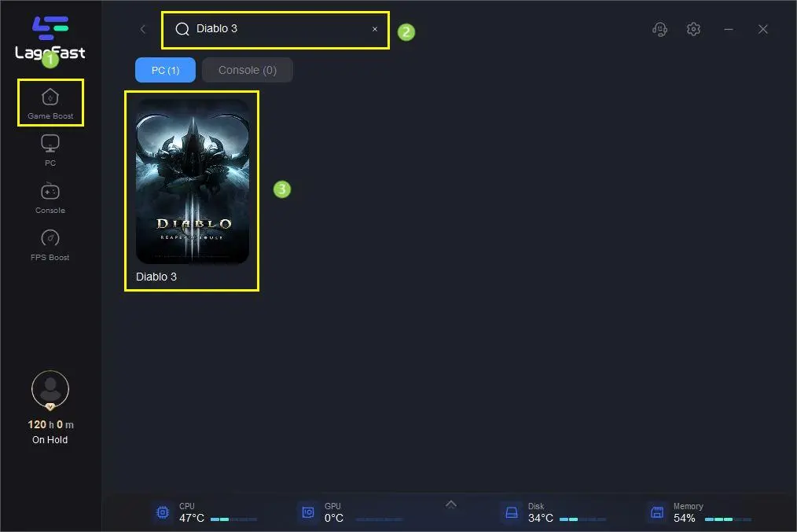Viewport: 797px width, 532px height.
Task: Click the Memory usage bar
Action: [728, 519]
